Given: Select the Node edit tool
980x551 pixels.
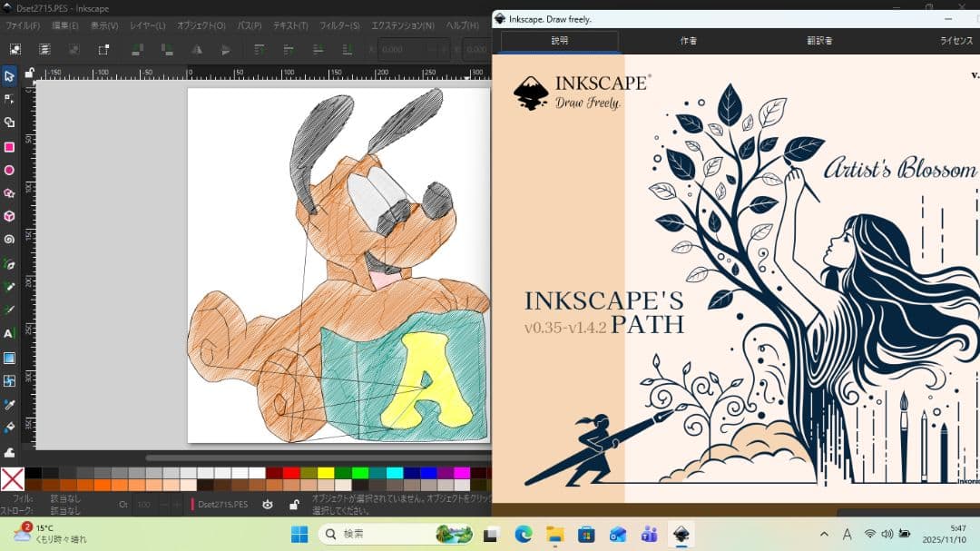Looking at the screenshot, I should 9,100.
